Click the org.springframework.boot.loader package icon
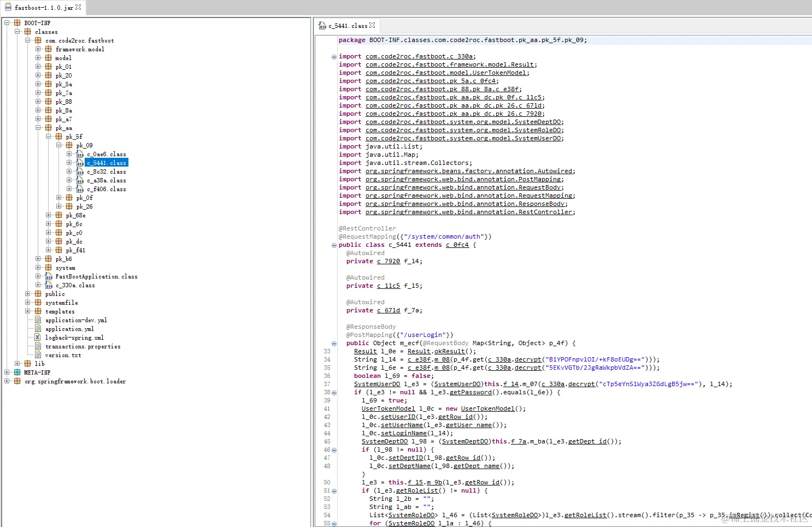The image size is (812, 527). point(17,381)
